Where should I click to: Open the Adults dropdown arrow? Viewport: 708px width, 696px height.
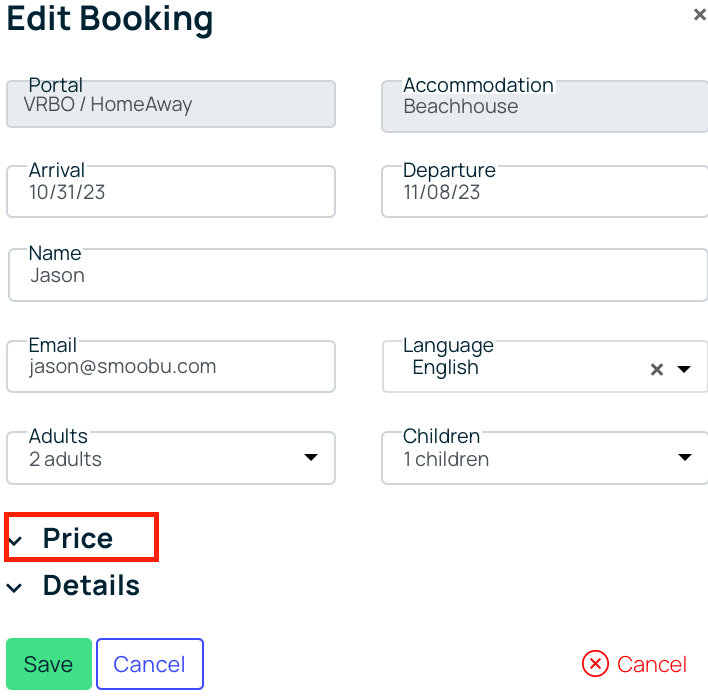311,457
